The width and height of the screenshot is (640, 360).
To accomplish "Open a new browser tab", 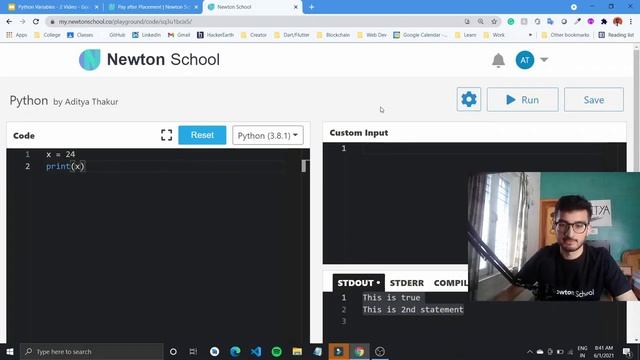I will 311,7.
